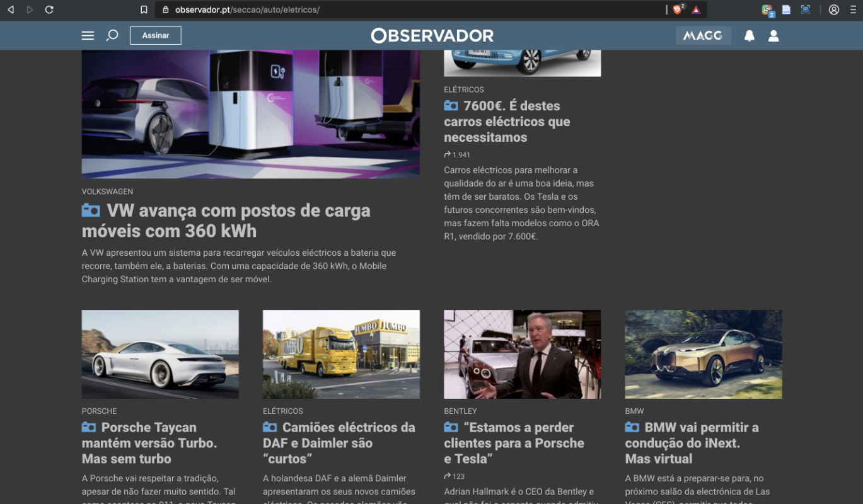Click the blue document extension icon
Image resolution: width=863 pixels, height=504 pixels.
click(786, 9)
